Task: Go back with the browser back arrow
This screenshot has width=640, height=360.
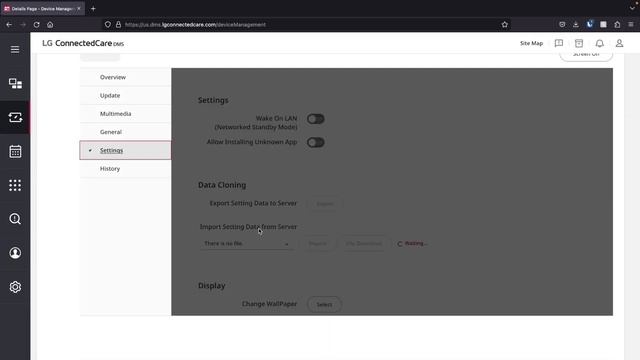Action: [x=9, y=24]
